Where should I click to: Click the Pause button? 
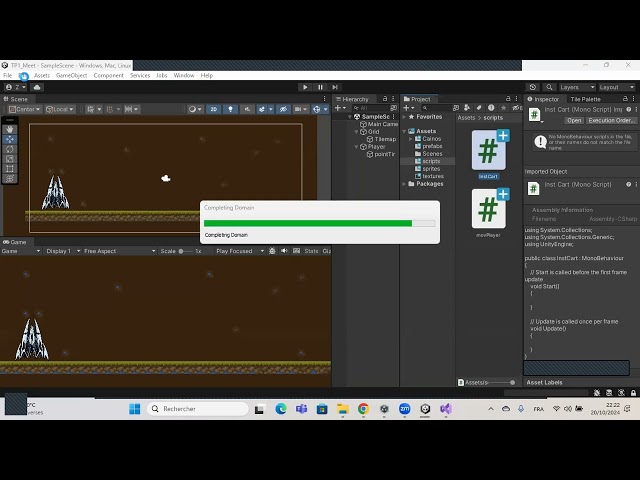tap(320, 87)
